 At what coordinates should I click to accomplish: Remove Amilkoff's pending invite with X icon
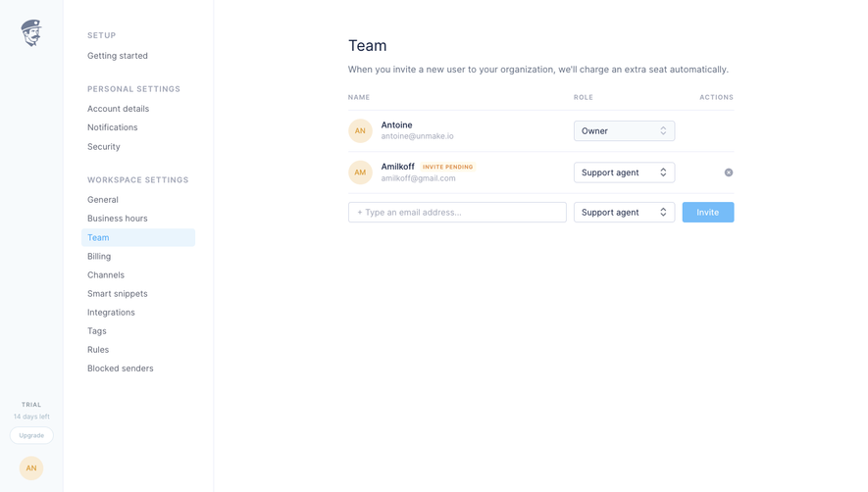(729, 172)
